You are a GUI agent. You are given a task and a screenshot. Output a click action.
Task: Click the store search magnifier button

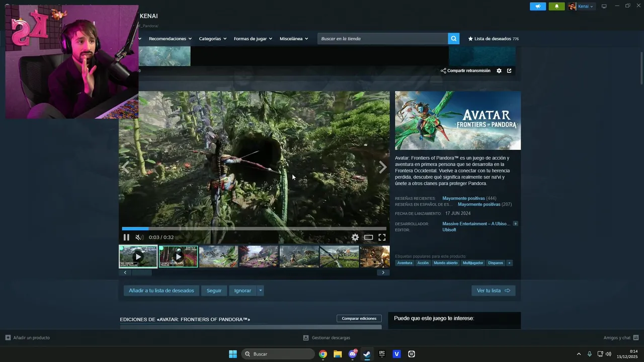(x=454, y=39)
